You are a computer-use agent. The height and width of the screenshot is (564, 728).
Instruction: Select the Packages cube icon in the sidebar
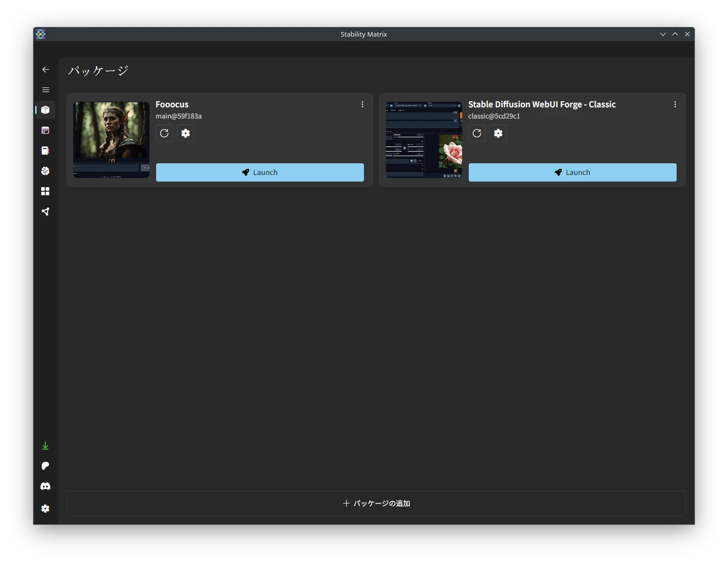point(46,110)
